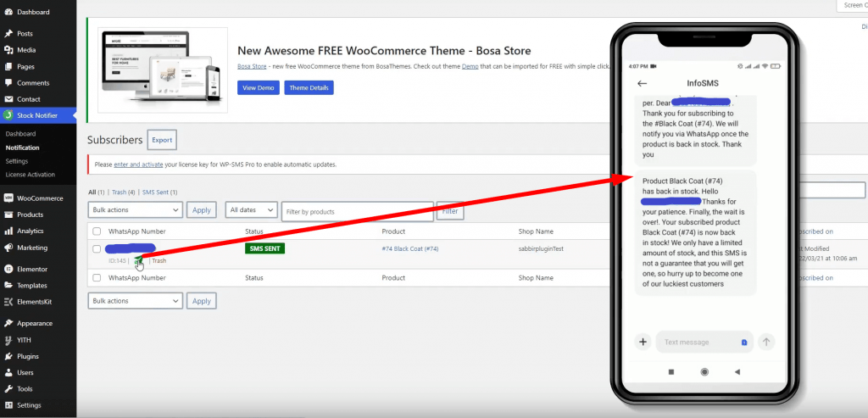Screen dimensions: 868x418
Task: Click the Theme Details button
Action: 309,88
